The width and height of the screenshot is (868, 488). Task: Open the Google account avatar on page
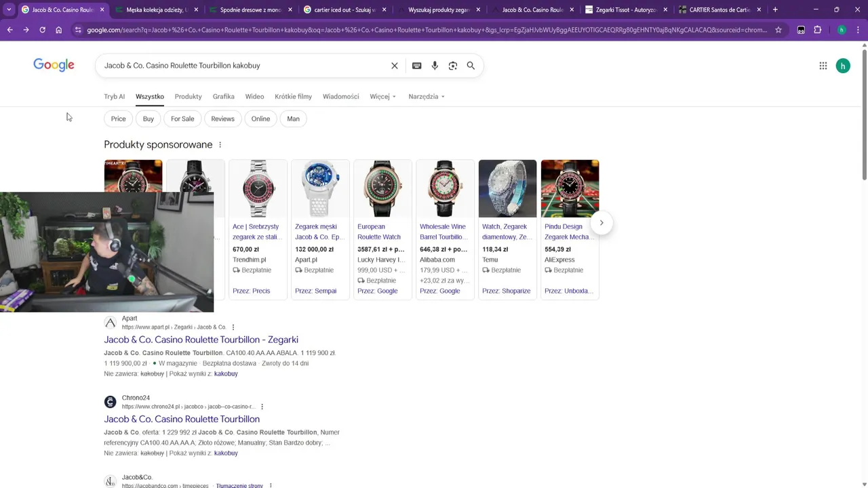[843, 66]
